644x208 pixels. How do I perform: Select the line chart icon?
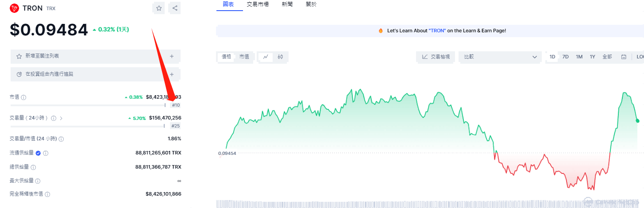(x=266, y=57)
